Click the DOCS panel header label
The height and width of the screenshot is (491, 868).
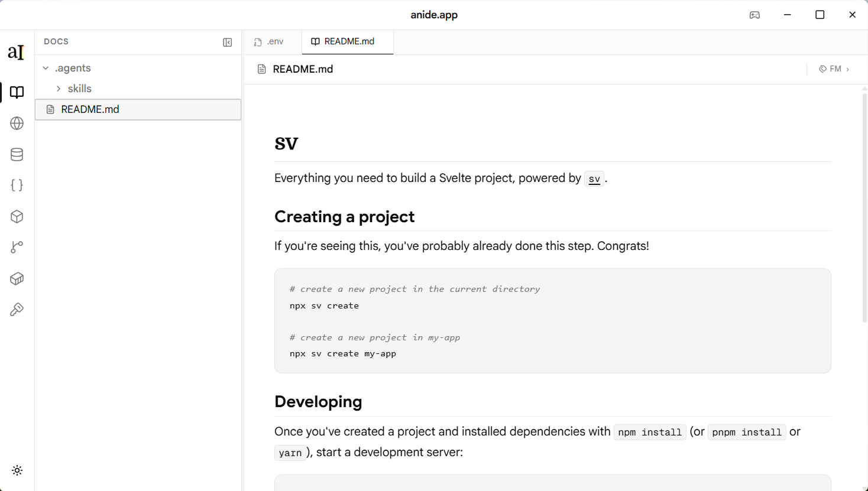coord(56,42)
